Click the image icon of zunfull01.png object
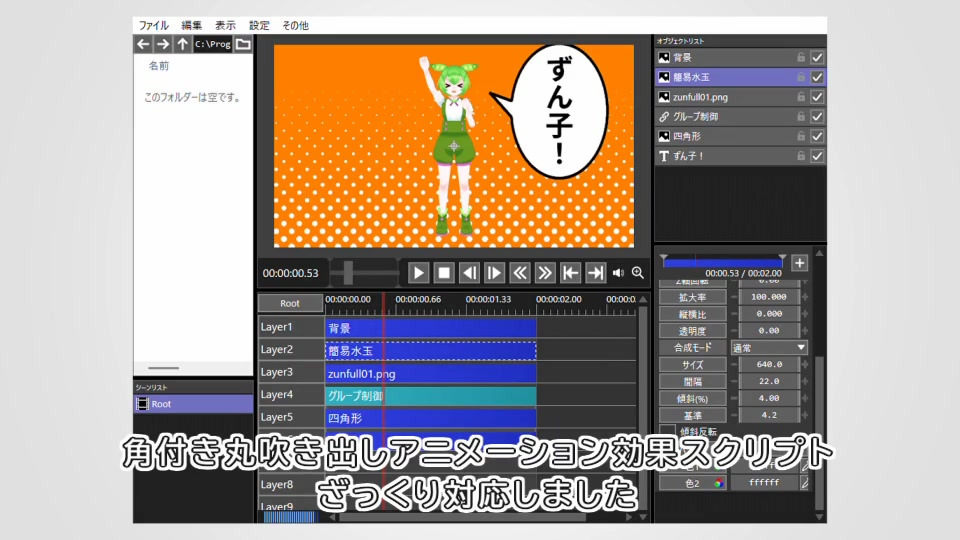Screen dimensions: 960x540 tap(664, 97)
